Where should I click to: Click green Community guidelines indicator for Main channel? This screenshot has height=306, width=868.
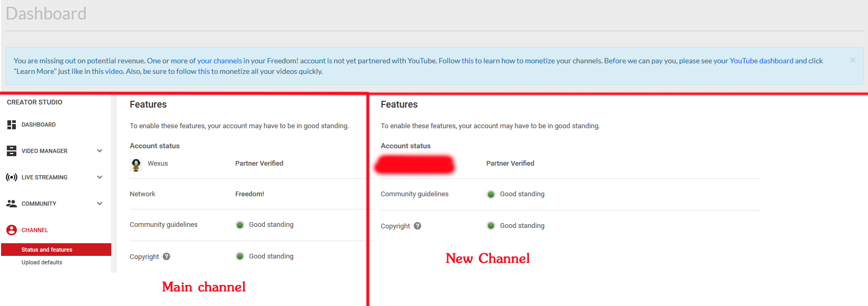click(x=240, y=225)
